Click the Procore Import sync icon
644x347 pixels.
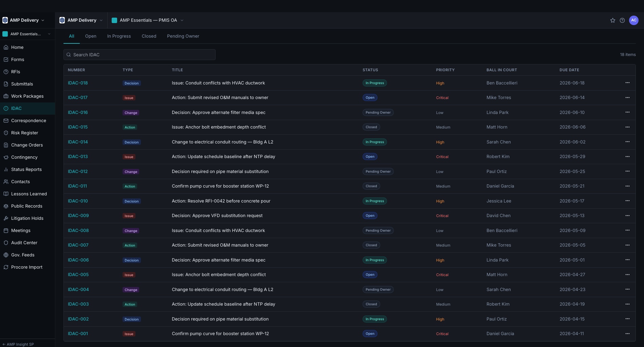pyautogui.click(x=6, y=267)
